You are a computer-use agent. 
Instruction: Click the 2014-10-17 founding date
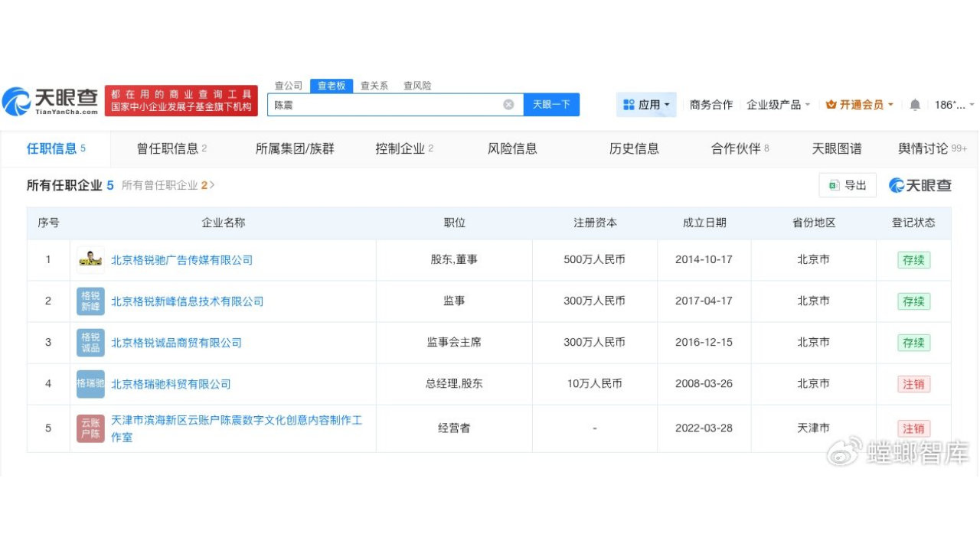click(704, 260)
